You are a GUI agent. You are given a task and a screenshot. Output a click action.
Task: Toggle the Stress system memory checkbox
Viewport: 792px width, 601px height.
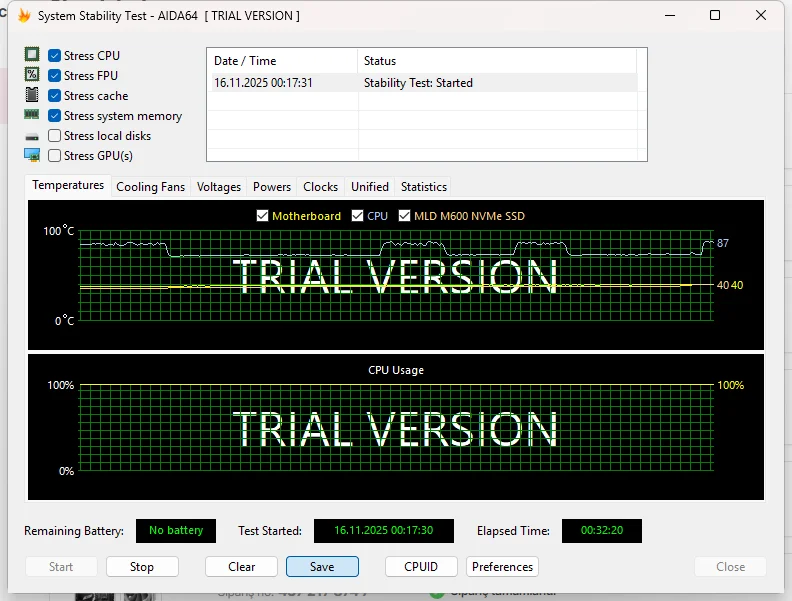(55, 116)
